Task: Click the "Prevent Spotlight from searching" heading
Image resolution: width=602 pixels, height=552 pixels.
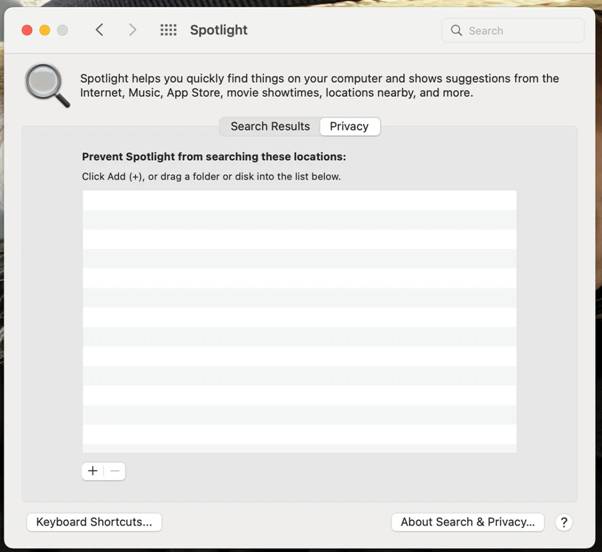Action: 213,157
